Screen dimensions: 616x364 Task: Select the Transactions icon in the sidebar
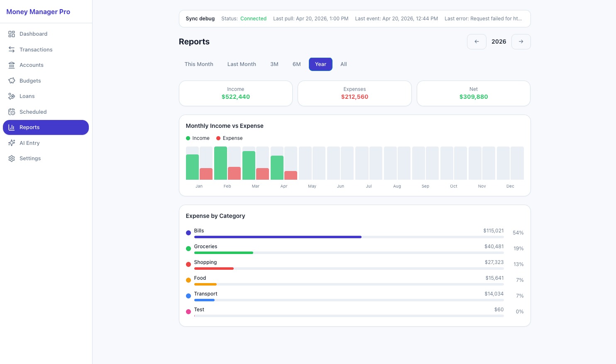click(x=12, y=49)
